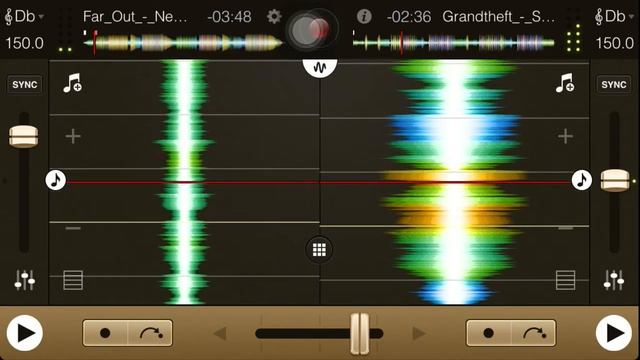Click the crossfader handle
This screenshot has width=640, height=360.
(360, 333)
